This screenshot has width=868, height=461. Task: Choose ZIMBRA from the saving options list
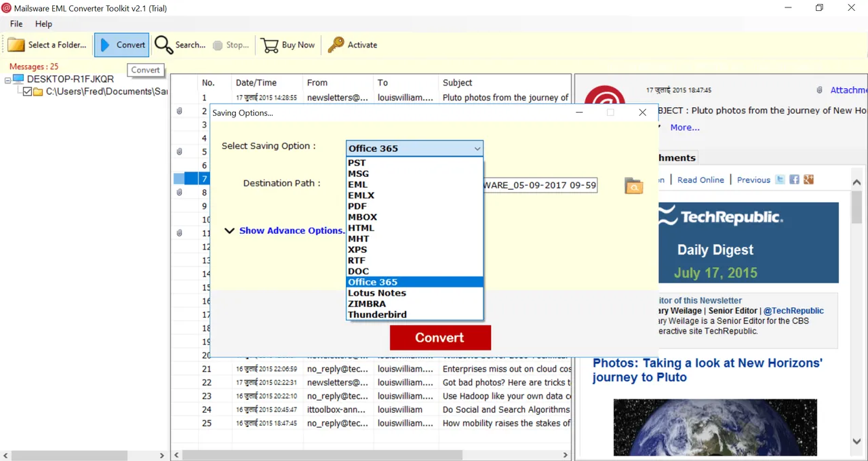tap(414, 304)
